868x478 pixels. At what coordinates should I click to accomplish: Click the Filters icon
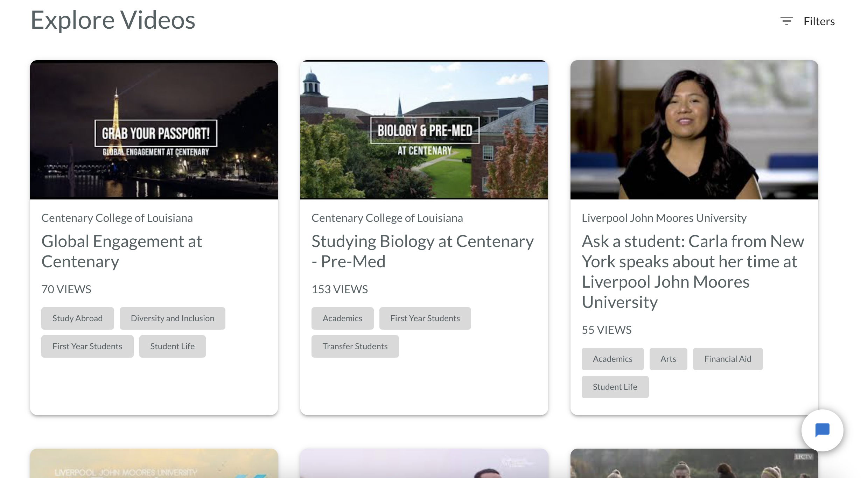tap(786, 21)
